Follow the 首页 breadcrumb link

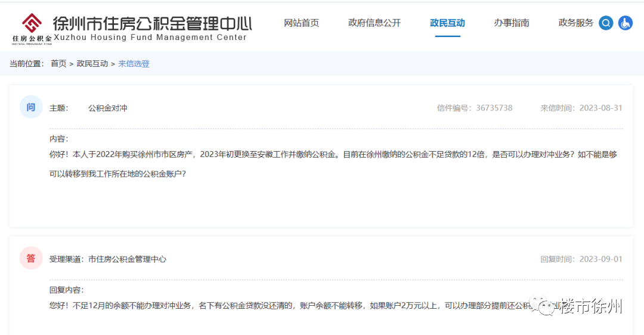click(58, 64)
